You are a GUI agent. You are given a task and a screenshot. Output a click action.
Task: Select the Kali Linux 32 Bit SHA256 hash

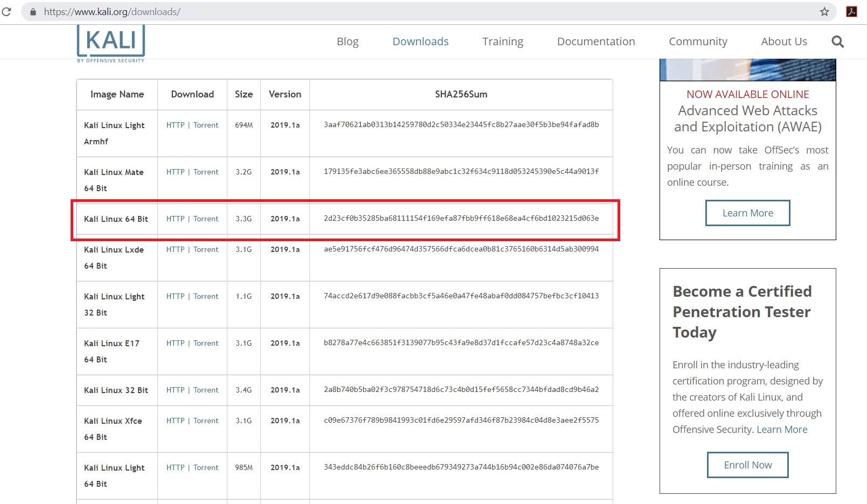[461, 389]
